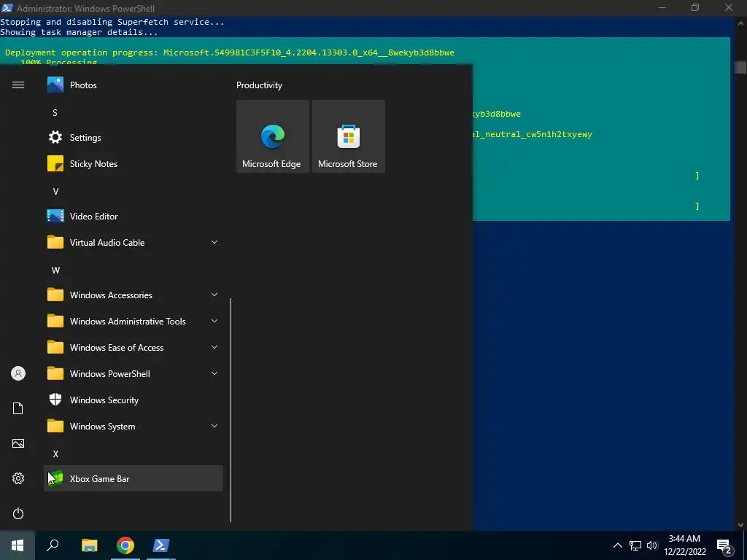Screen dimensions: 747x560
Task: Open the Windows Accessories folder
Action: (x=133, y=295)
